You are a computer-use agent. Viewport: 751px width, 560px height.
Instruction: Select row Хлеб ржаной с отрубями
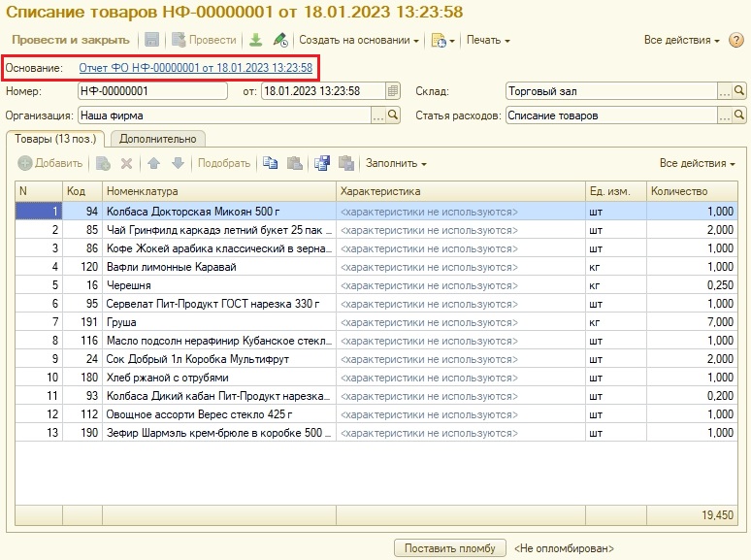click(375, 378)
